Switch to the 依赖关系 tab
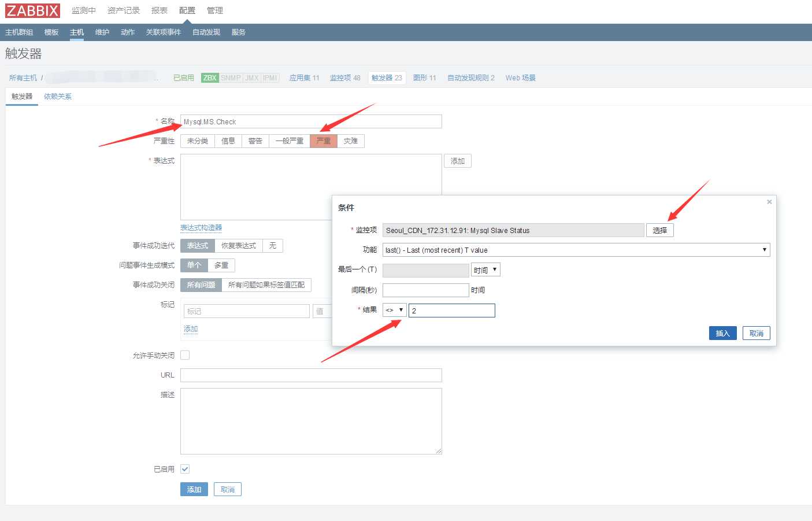 coord(58,97)
